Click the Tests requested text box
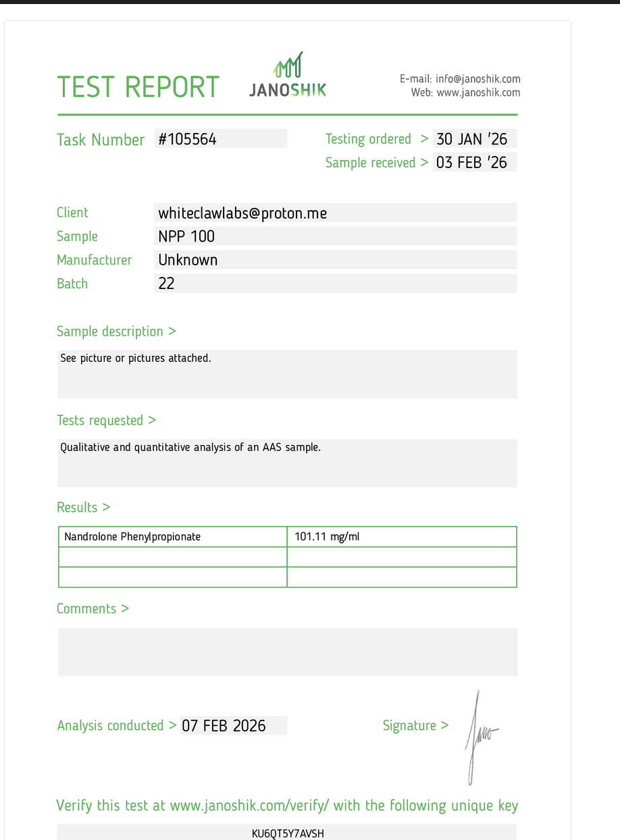The height and width of the screenshot is (840, 620). point(287,463)
